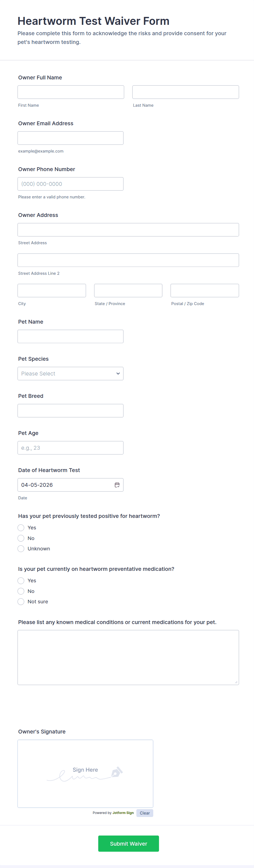Click the Submit Waiver button

[128, 843]
